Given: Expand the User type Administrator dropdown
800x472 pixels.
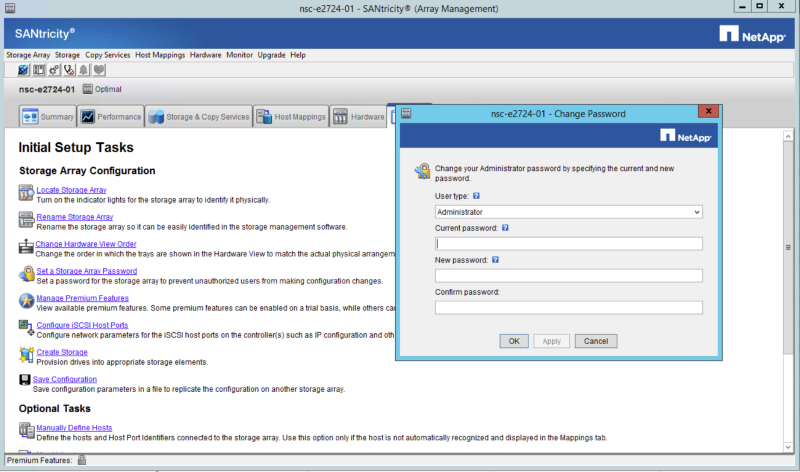Looking at the screenshot, I should click(x=696, y=212).
